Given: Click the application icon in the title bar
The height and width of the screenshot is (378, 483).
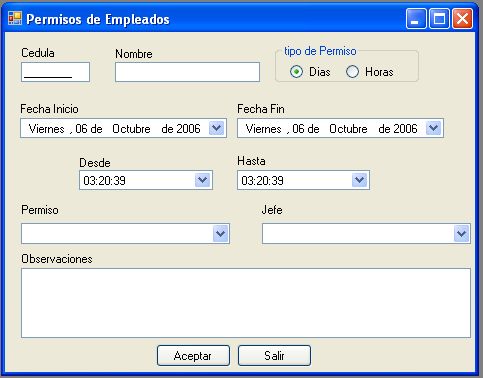Looking at the screenshot, I should [15, 19].
